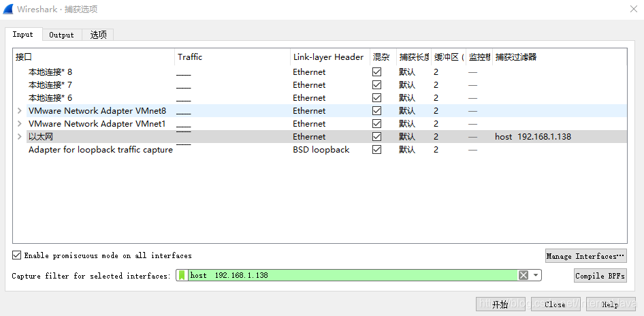The image size is (644, 316).
Task: Toggle promiscuous checkbox for loopback adapter
Action: coord(376,150)
